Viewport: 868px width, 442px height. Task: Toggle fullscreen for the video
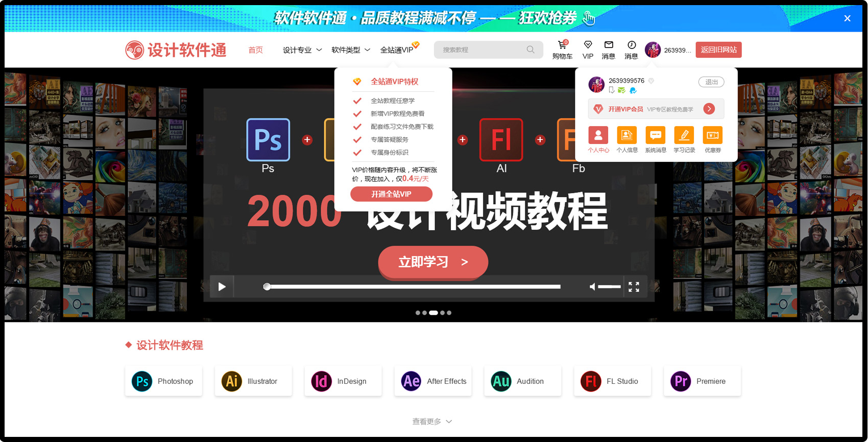(x=634, y=287)
